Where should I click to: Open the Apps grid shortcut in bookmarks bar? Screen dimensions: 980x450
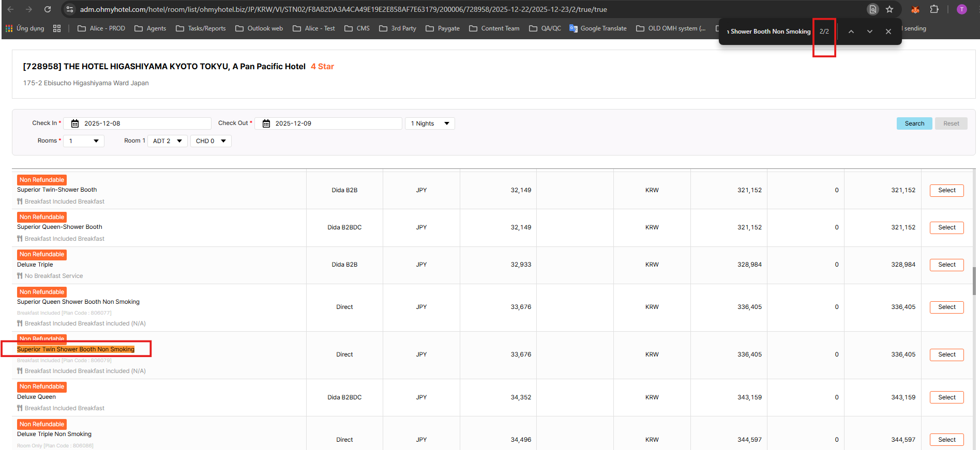9,28
